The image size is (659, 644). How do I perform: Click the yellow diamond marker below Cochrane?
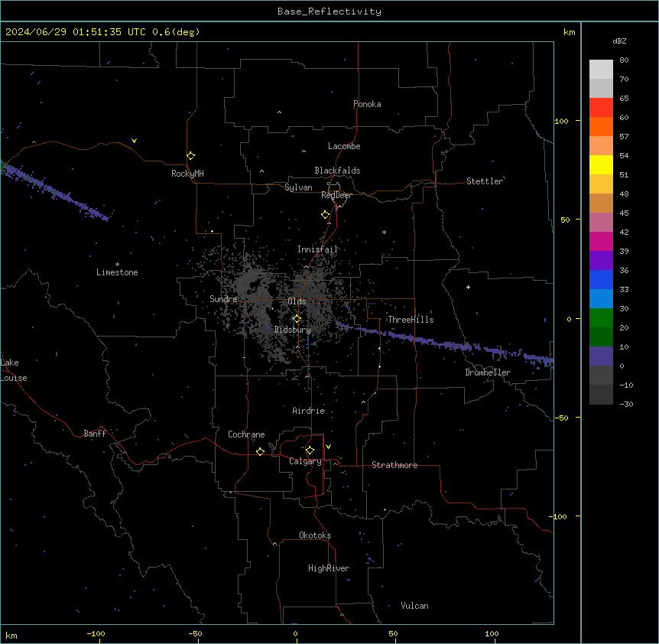tap(260, 451)
